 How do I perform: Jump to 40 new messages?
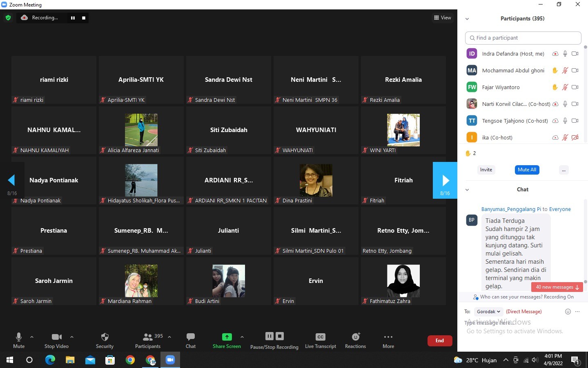[x=557, y=287]
